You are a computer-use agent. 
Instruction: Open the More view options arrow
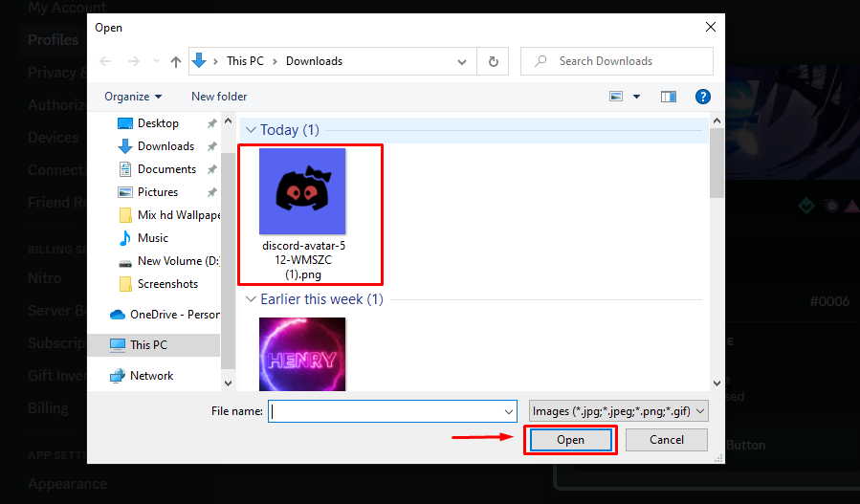pyautogui.click(x=636, y=97)
